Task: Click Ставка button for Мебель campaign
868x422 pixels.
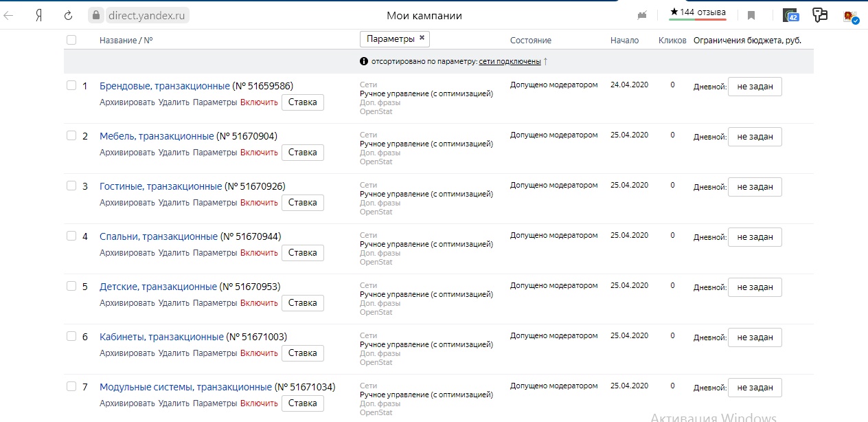Action: [x=303, y=153]
